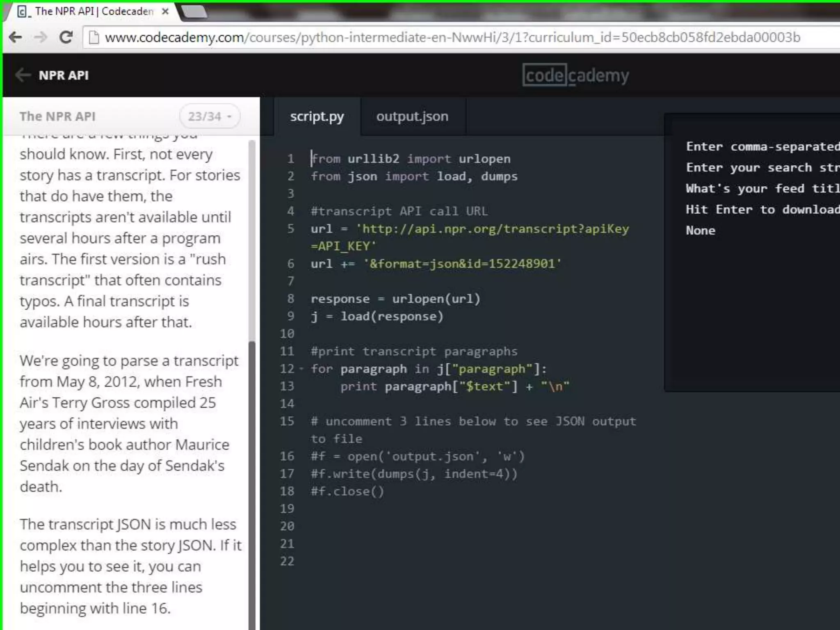Click the browser forward arrow
The width and height of the screenshot is (840, 630).
coord(41,37)
